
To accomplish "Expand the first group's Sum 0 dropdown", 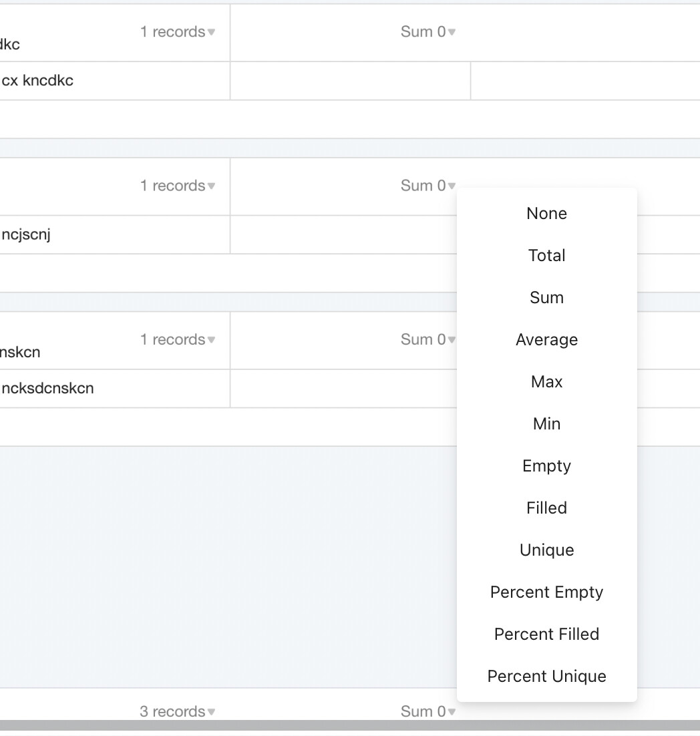I will pos(428,32).
